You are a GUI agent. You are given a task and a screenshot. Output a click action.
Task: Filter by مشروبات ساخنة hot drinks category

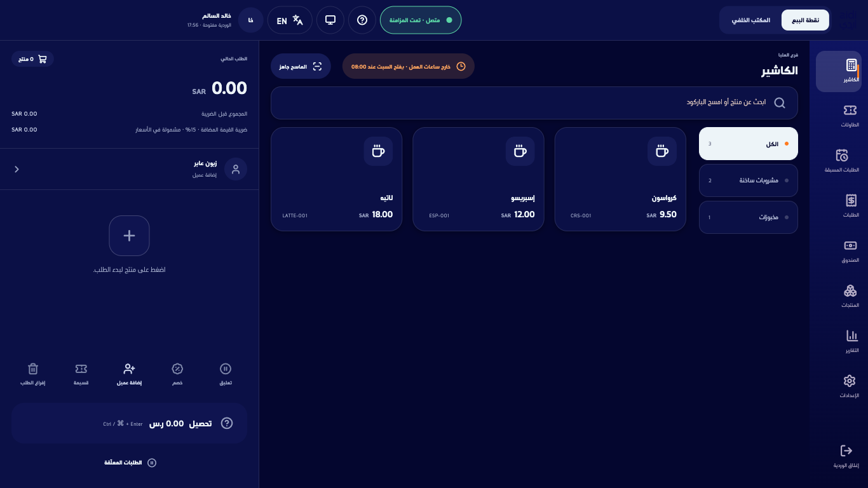tap(749, 180)
